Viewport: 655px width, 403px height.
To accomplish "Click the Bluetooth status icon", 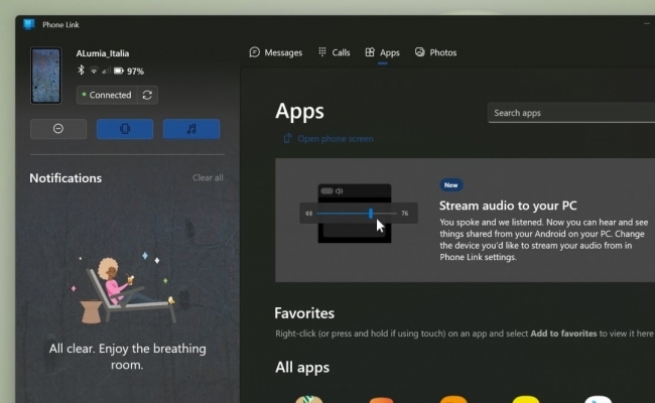I will [81, 70].
